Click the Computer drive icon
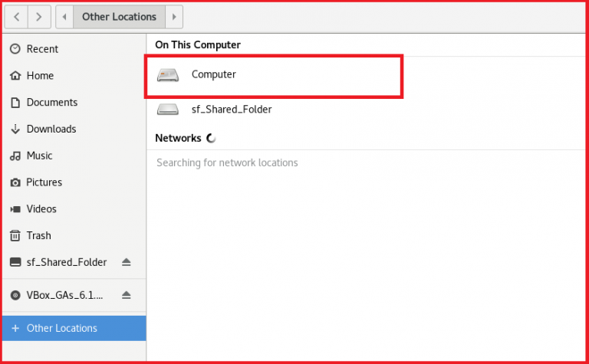The width and height of the screenshot is (589, 364). coord(167,75)
